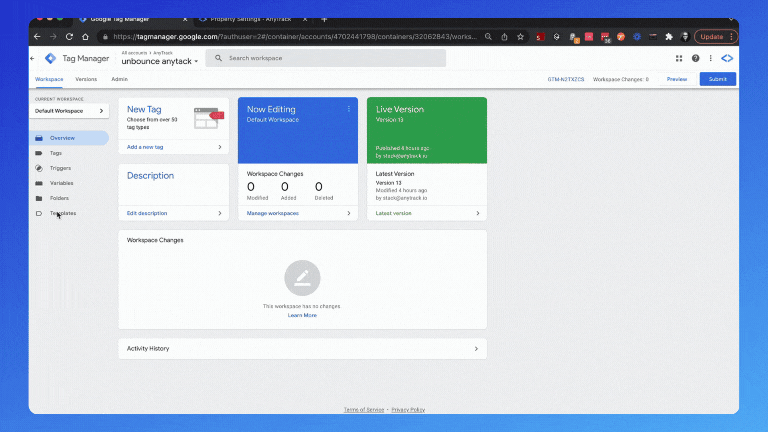Click the Add a new tag link

[x=145, y=147]
